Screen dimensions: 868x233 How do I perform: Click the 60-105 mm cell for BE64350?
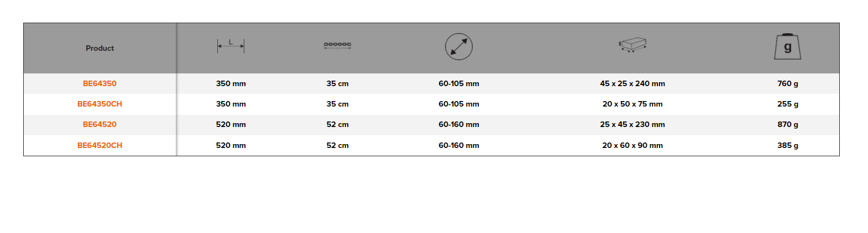459,83
